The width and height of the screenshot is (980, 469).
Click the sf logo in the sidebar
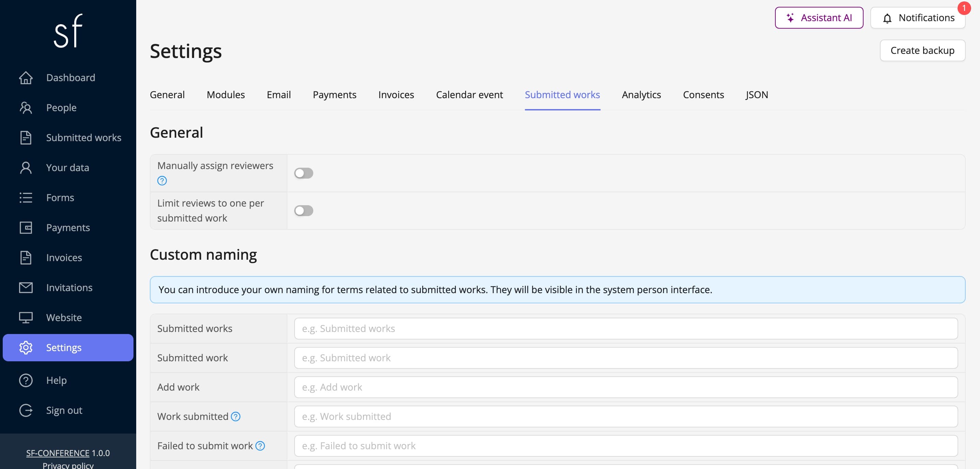[68, 31]
